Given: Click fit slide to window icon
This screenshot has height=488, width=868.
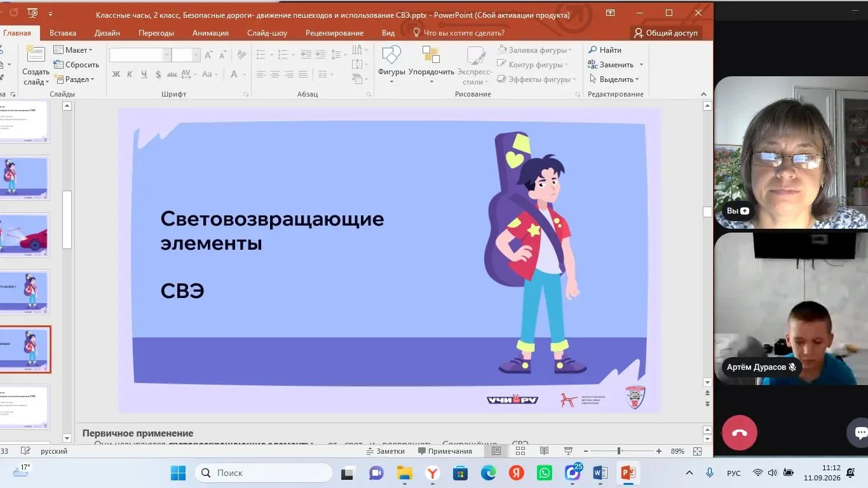Looking at the screenshot, I should click(x=697, y=451).
